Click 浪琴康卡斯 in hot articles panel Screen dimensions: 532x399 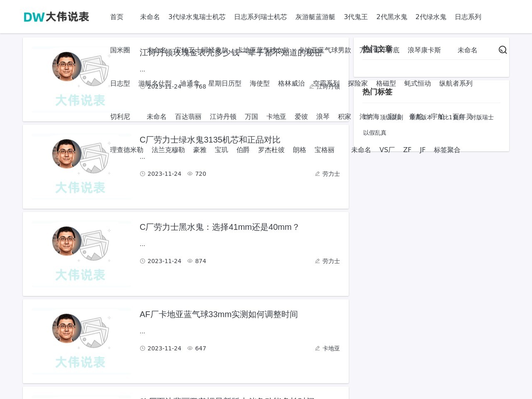pos(424,50)
